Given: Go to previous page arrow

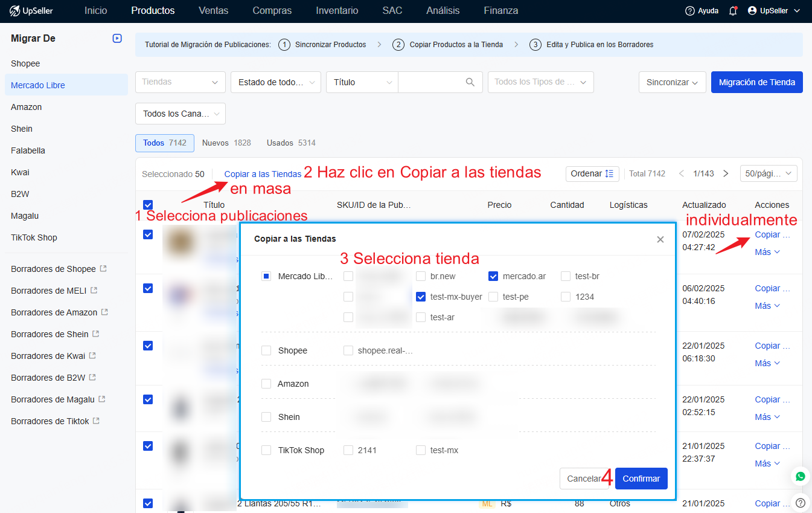Looking at the screenshot, I should (x=682, y=173).
